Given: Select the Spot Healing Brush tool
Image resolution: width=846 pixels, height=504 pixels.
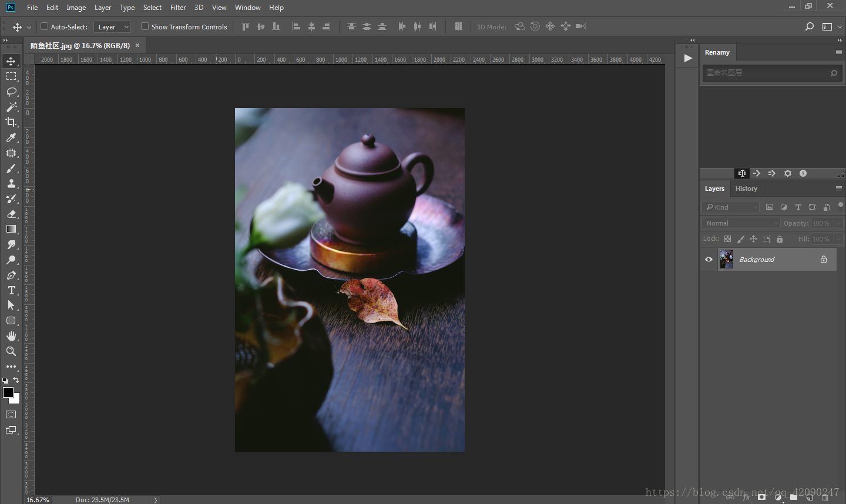Looking at the screenshot, I should (x=11, y=153).
